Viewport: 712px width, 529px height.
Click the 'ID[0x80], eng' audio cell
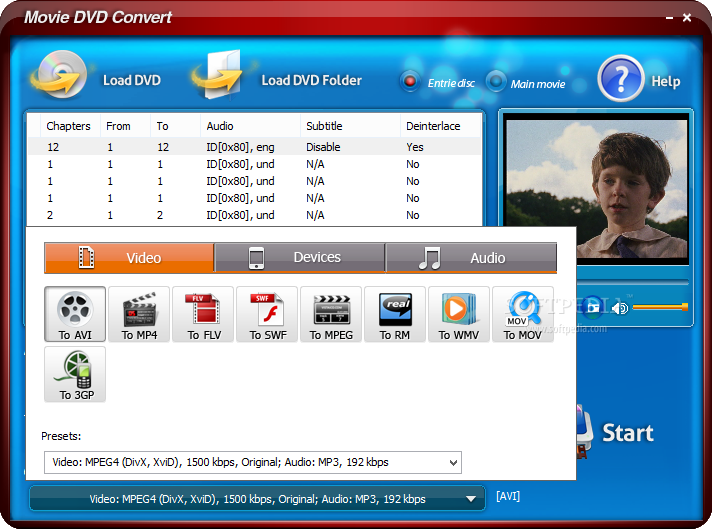pyautogui.click(x=240, y=147)
